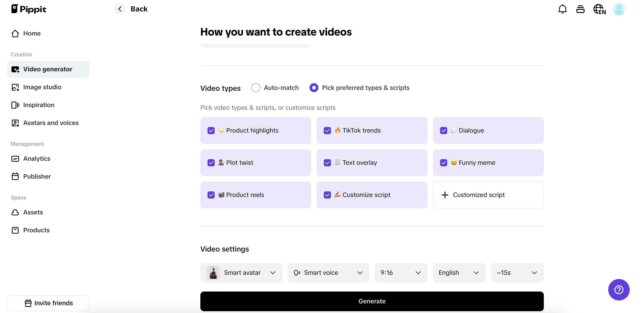Open the language selector showing EN
This screenshot has width=644, height=313.
click(599, 9)
